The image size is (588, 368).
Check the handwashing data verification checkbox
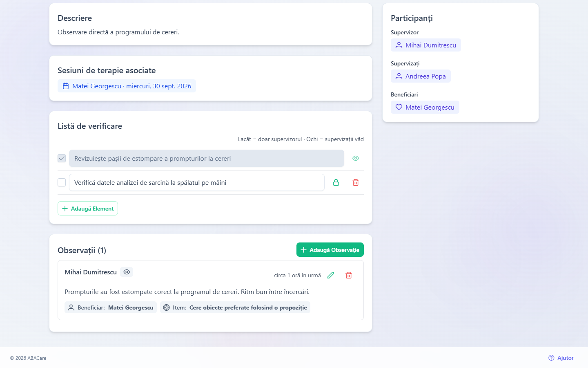point(62,182)
